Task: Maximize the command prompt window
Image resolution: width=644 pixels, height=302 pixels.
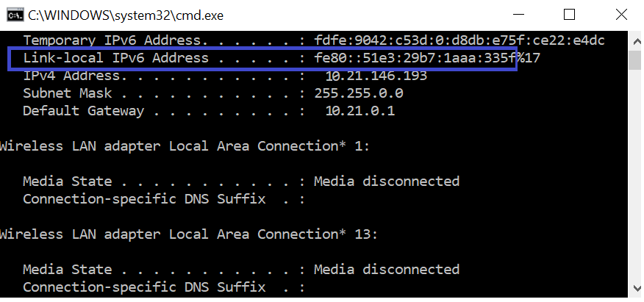Action: (569, 15)
